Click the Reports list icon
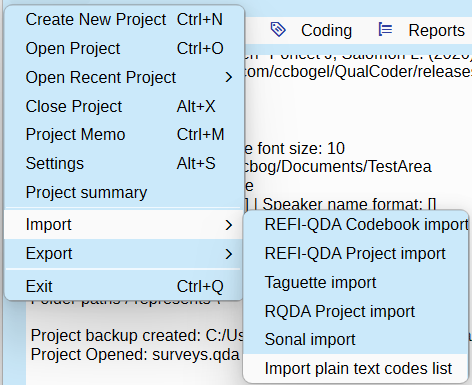This screenshot has height=385, width=472. tap(385, 29)
